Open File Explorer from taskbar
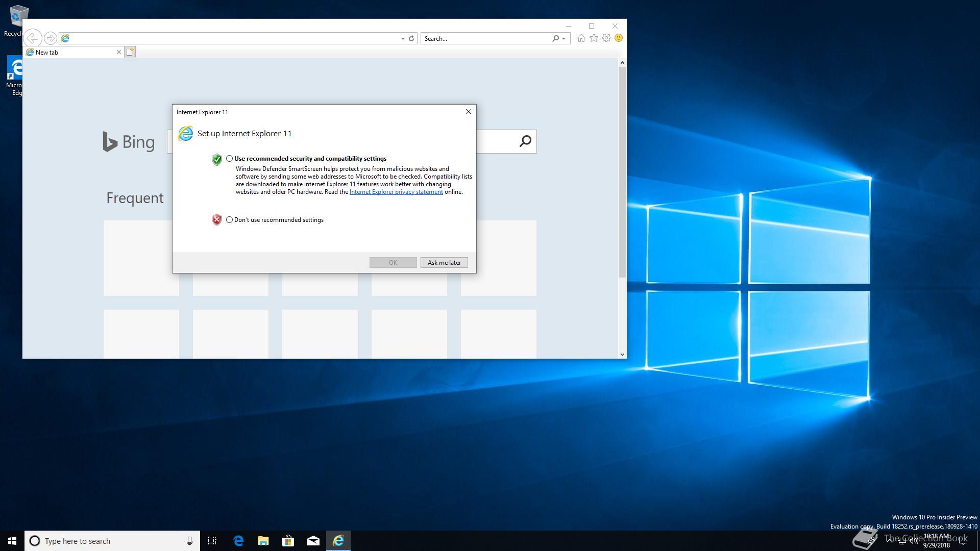 click(263, 541)
